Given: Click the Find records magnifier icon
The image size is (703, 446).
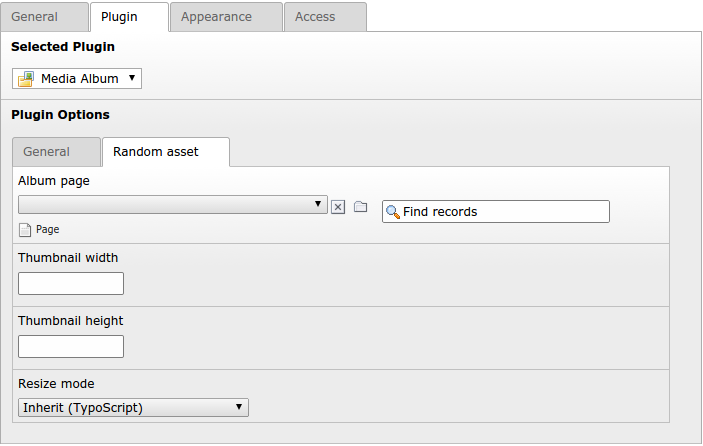Looking at the screenshot, I should [393, 212].
